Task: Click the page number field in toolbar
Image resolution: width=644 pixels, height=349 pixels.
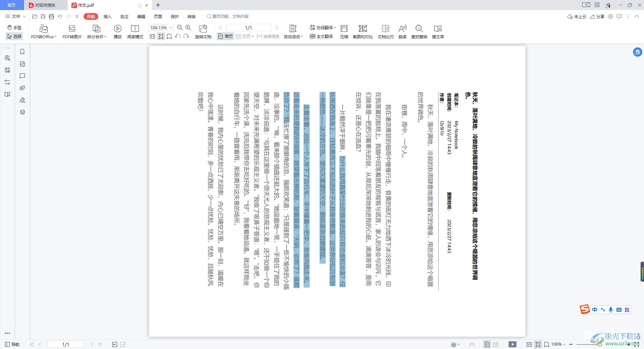Action: [249, 28]
